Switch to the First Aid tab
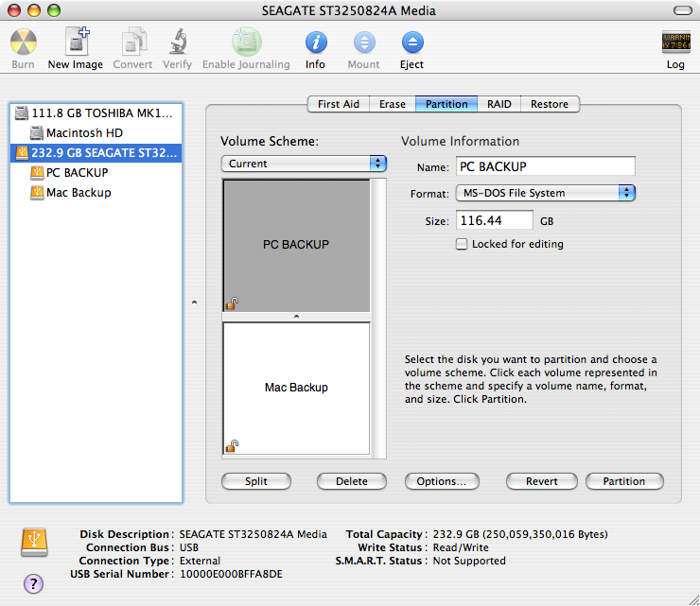700x606 pixels. point(339,104)
